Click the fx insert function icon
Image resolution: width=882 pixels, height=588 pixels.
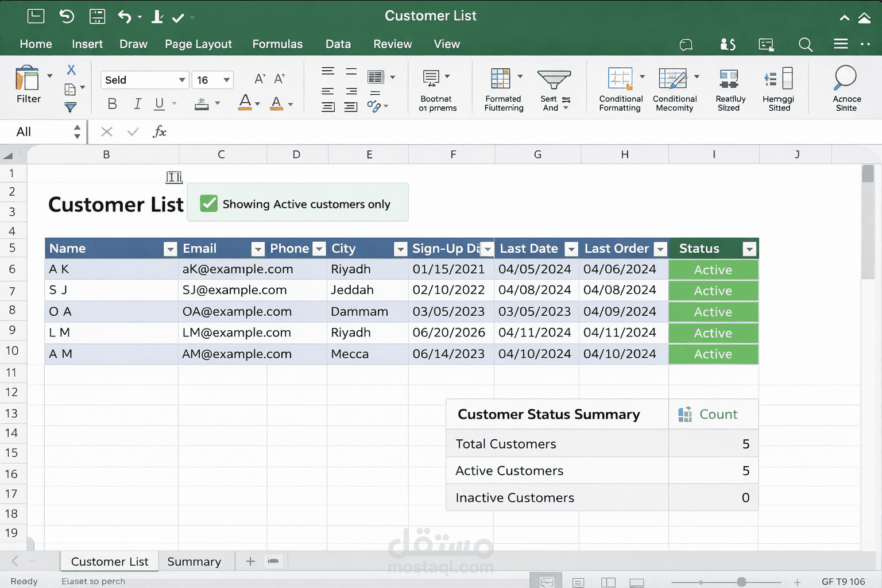(x=160, y=132)
